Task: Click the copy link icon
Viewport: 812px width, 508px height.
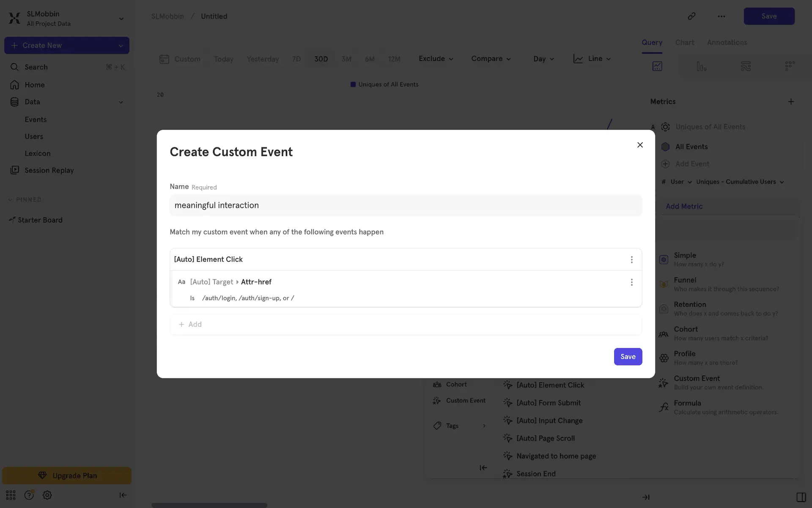Action: pos(691,16)
